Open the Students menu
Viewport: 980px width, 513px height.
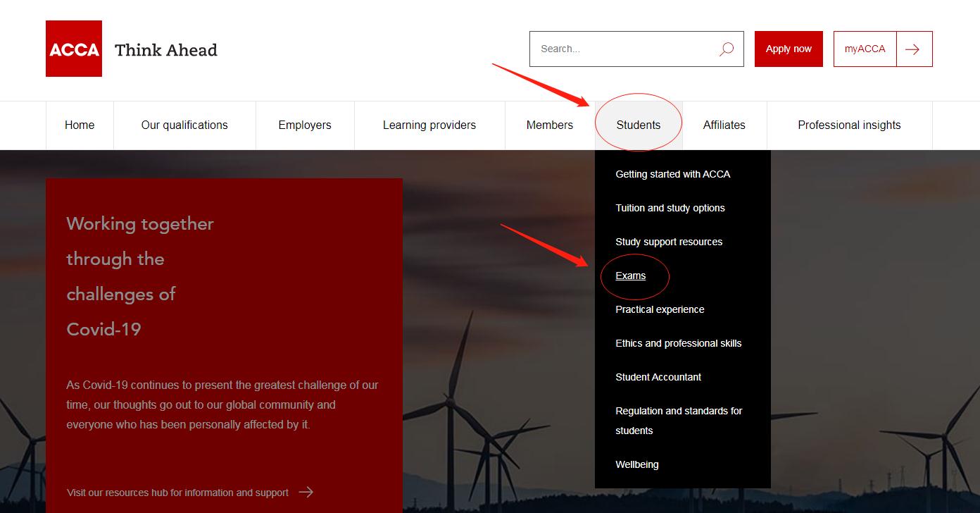639,125
